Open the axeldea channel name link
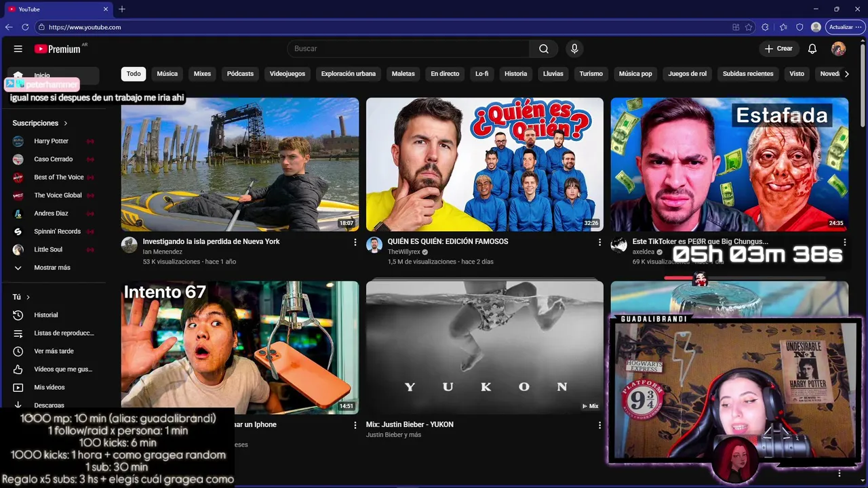 (x=643, y=252)
